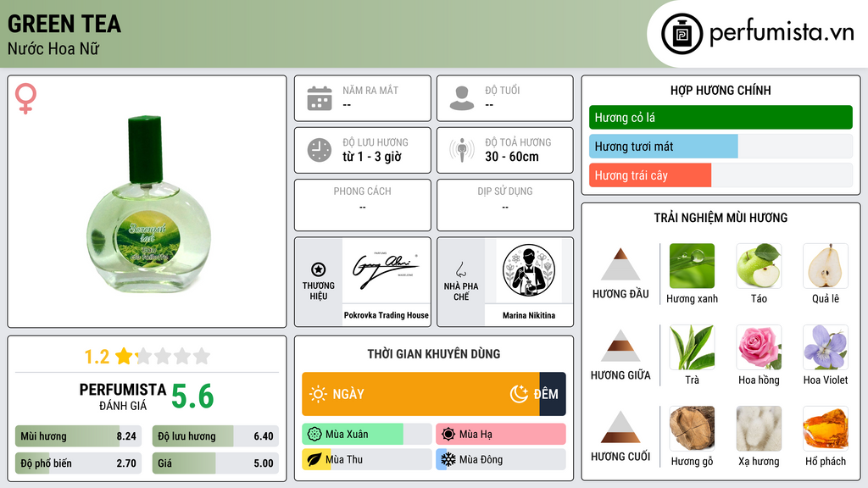Click the person icon beside Độ tuổi
868x488 pixels.
point(462,98)
